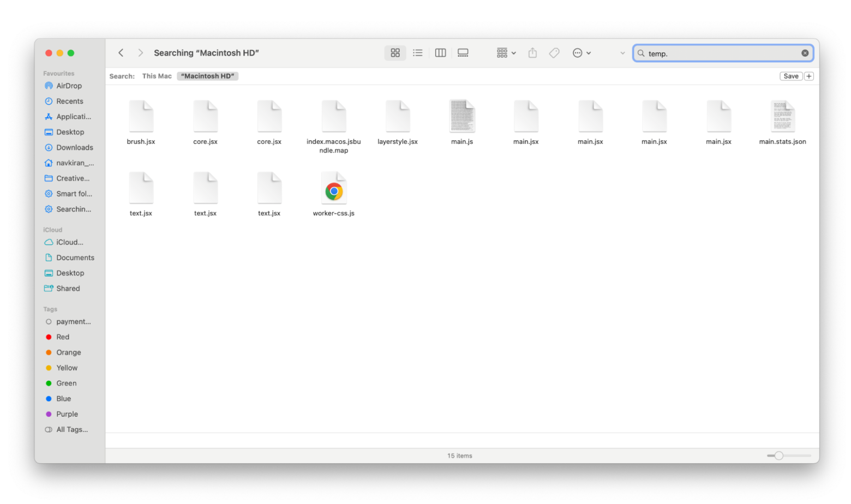Open the ellipsis action menu
This screenshot has width=851, height=504.
pos(582,53)
